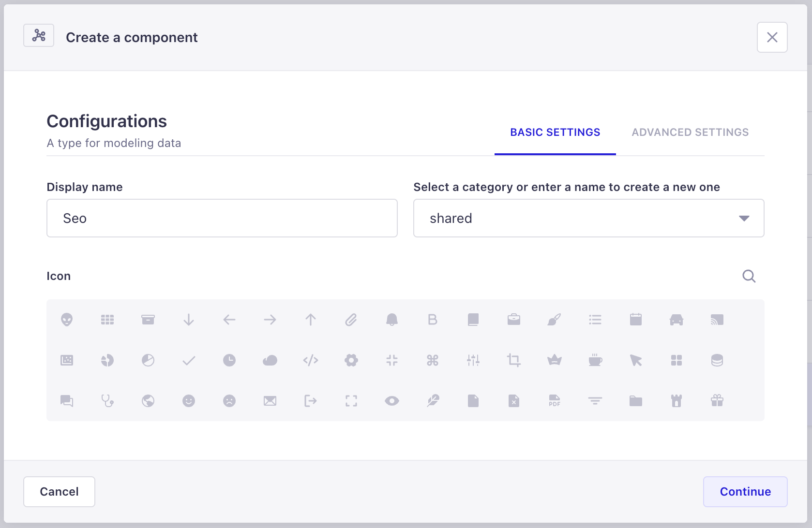The height and width of the screenshot is (528, 812).
Task: Select the code brackets icon
Action: click(x=311, y=360)
